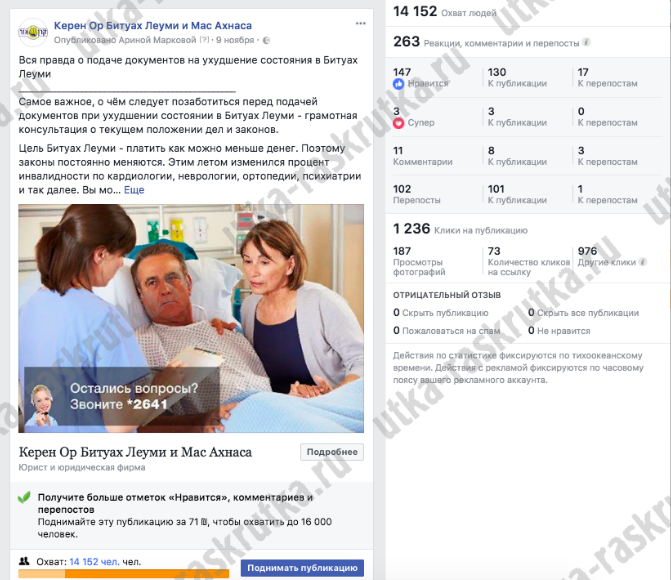The height and width of the screenshot is (580, 671).
Task: Click 187 Просмотры фотографий statistic
Action: [419, 261]
